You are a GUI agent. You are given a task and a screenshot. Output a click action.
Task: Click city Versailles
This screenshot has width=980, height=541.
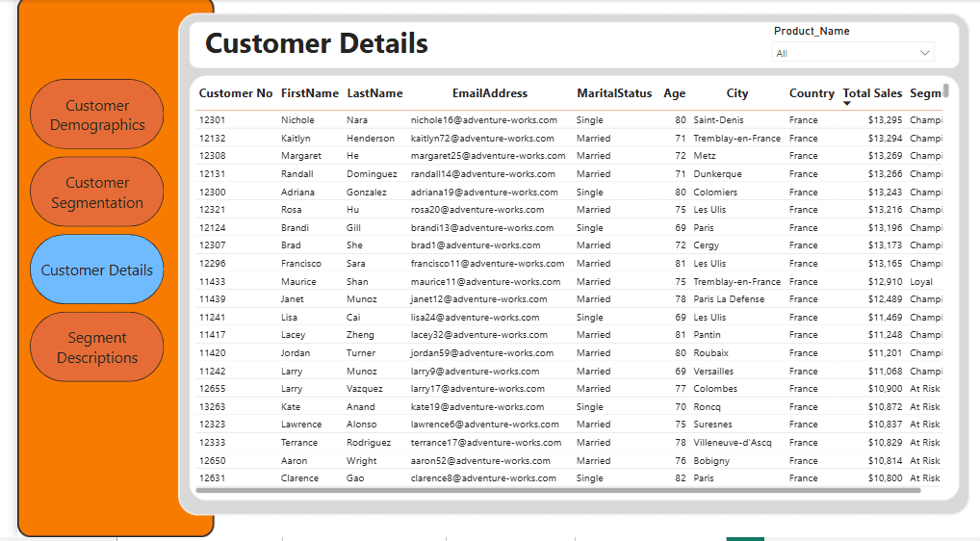pos(713,371)
